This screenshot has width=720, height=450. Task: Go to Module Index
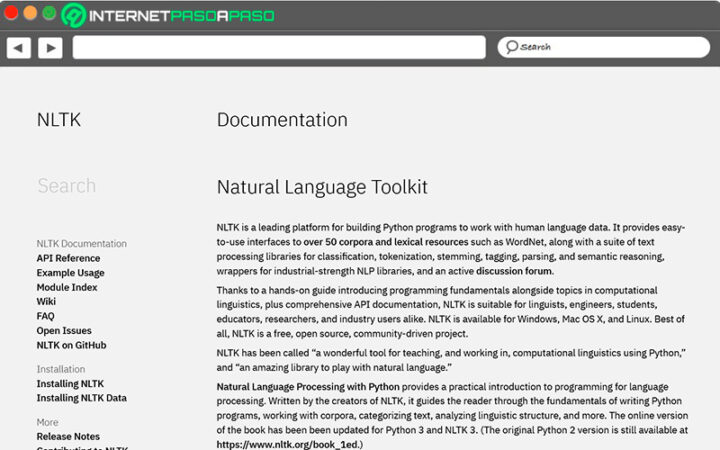tap(67, 288)
